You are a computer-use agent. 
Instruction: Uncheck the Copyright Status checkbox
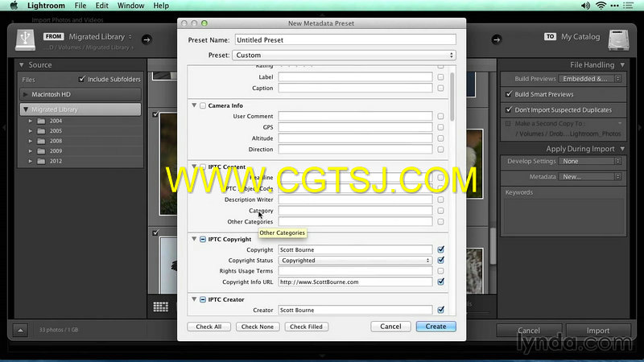coord(440,260)
